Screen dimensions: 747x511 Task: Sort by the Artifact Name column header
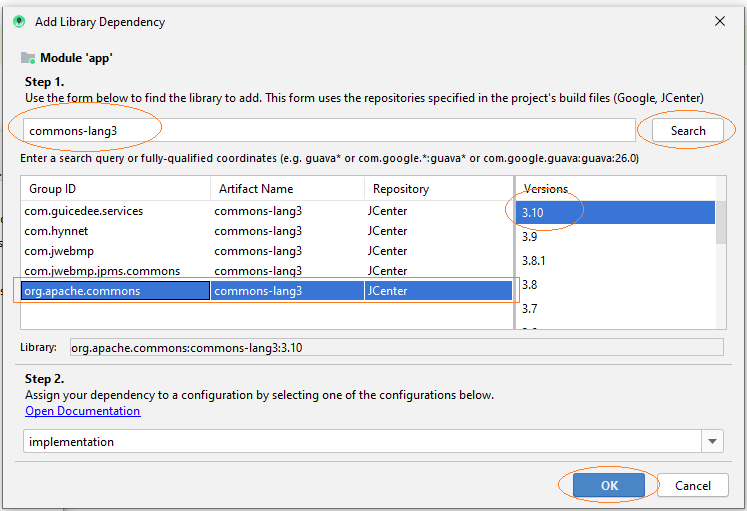(x=287, y=189)
